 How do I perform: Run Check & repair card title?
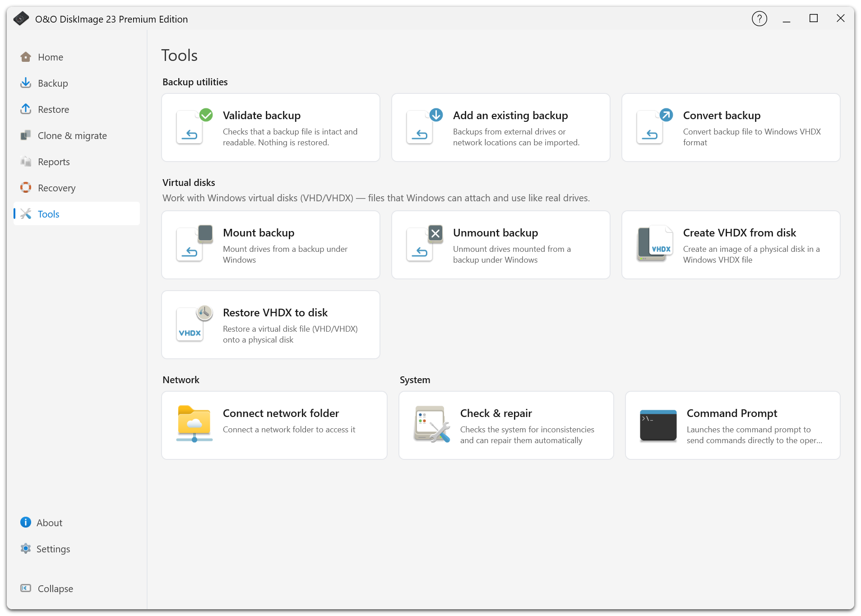[x=496, y=413]
